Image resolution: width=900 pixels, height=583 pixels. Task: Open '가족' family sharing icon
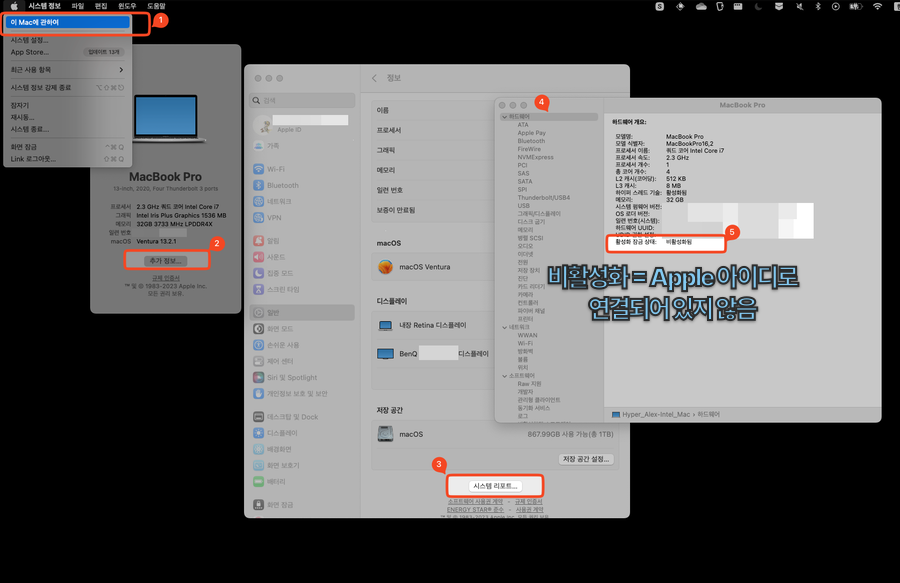coord(259,146)
